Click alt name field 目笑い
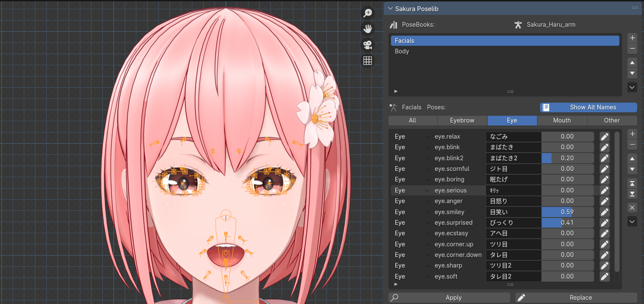 point(513,212)
